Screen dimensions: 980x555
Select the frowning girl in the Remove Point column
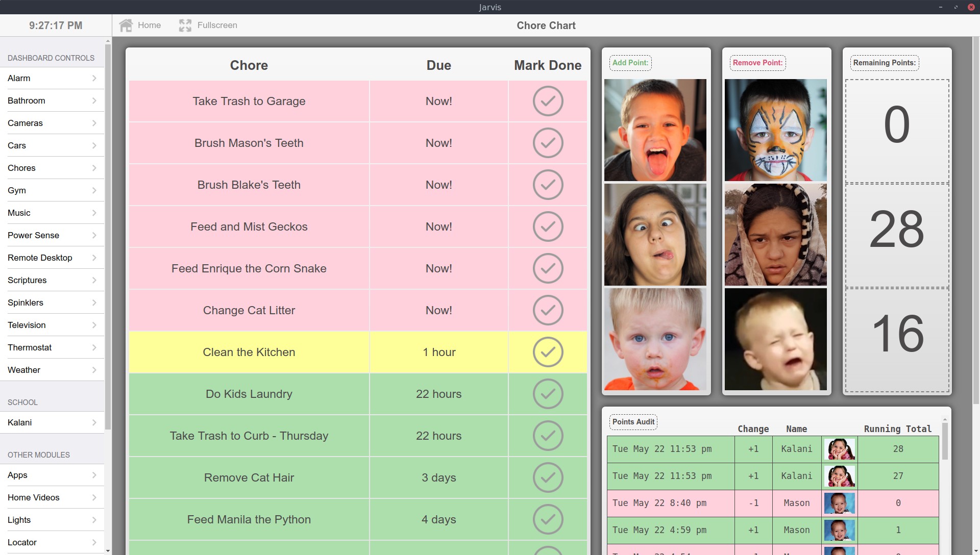[775, 235]
